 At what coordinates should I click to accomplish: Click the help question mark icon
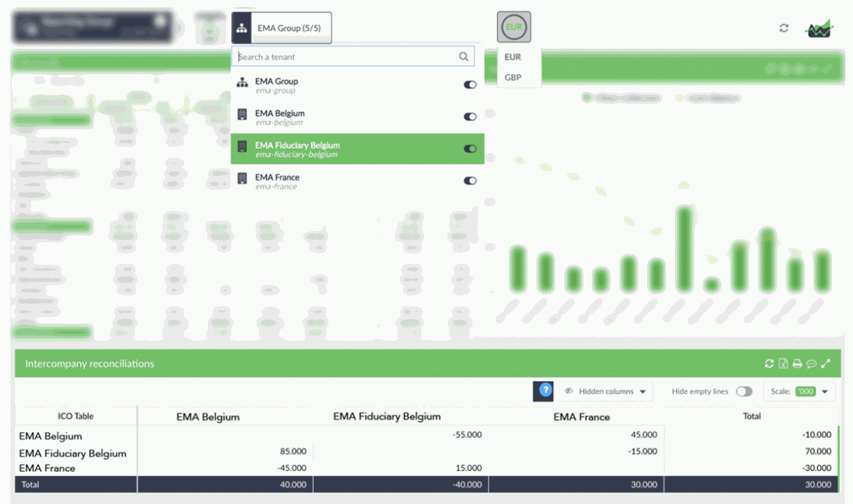coord(544,390)
